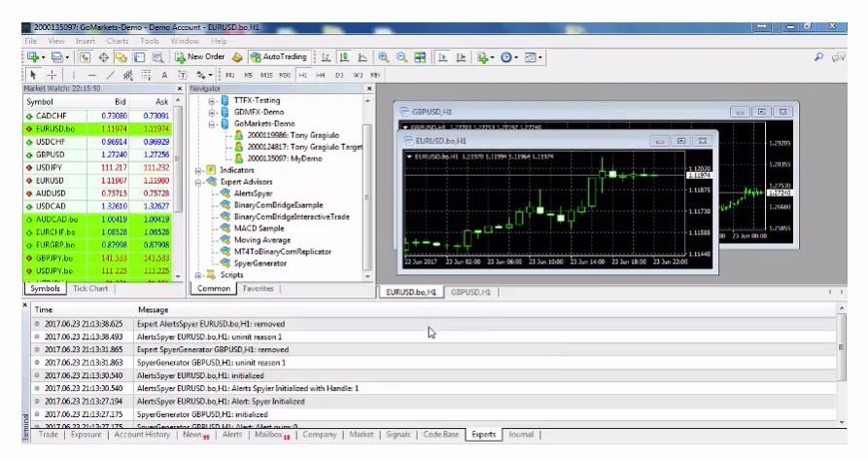Select the AlertsSpyer expert advisor

point(253,193)
